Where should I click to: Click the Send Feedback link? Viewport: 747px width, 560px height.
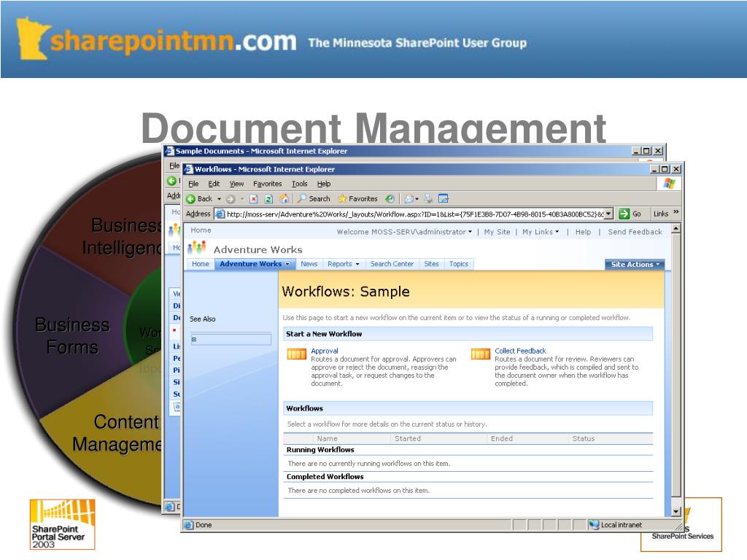[635, 232]
